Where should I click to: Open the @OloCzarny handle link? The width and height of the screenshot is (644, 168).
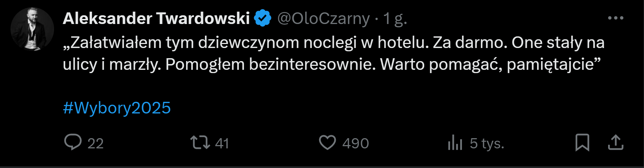click(323, 18)
